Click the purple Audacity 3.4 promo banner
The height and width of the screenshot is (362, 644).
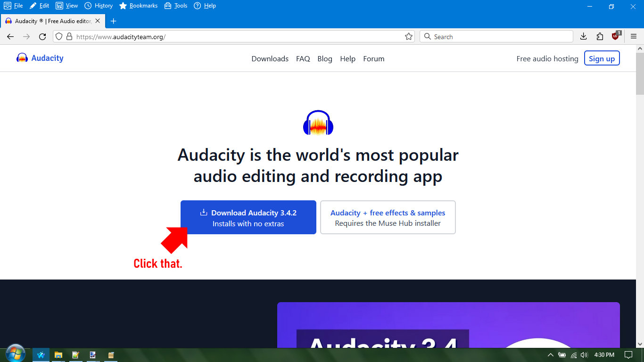pos(448,325)
